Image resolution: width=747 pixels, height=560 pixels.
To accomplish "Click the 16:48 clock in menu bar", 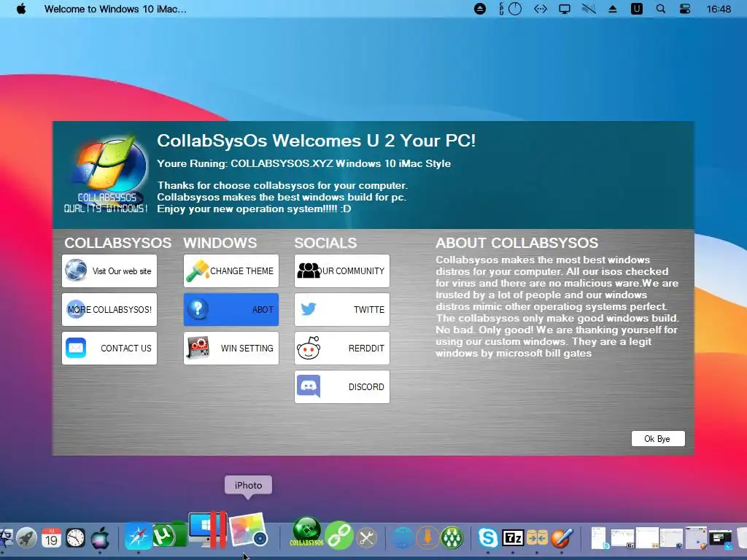I will click(x=719, y=9).
